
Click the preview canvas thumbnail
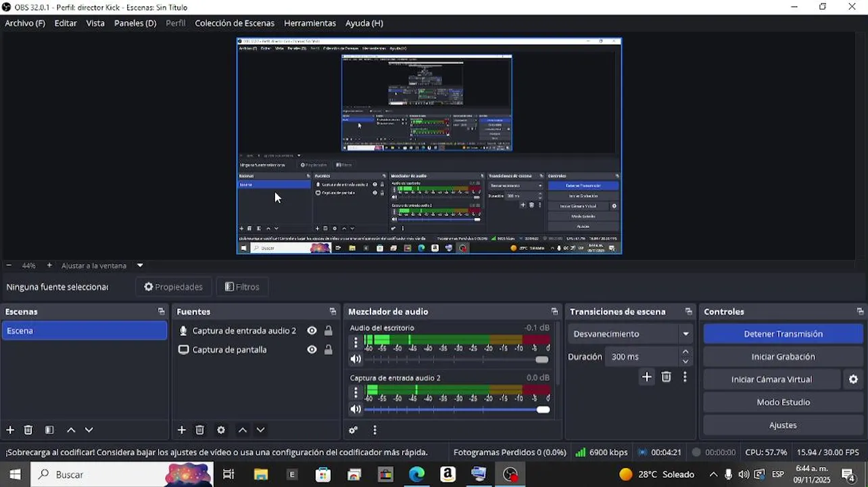pyautogui.click(x=429, y=145)
